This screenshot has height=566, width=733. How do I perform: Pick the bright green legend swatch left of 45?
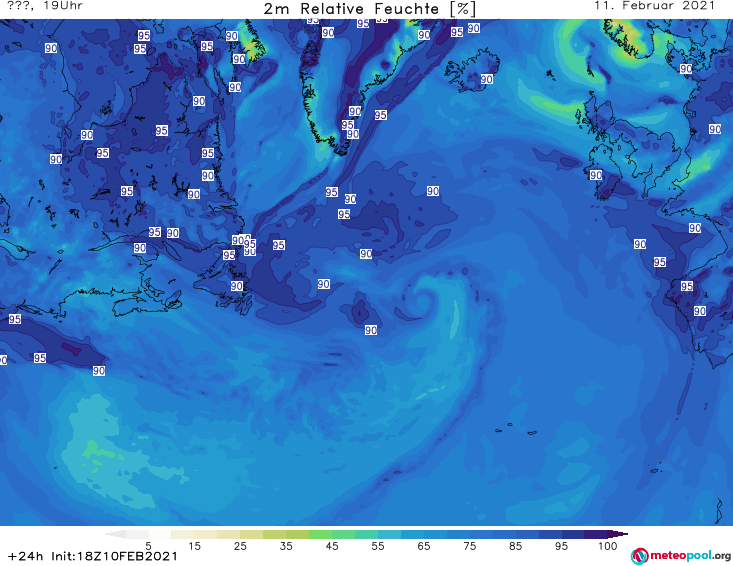[320, 534]
